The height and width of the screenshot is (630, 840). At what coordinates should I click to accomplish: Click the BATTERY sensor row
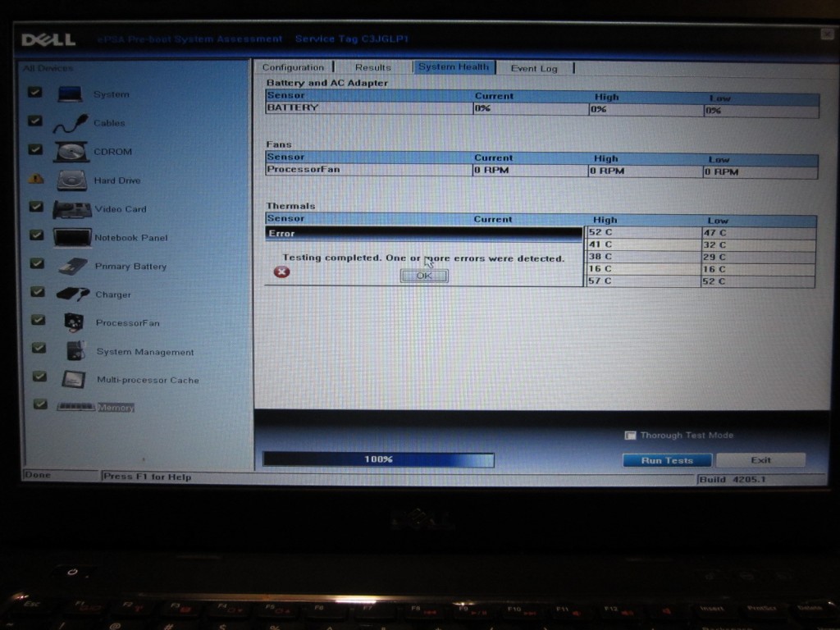pyautogui.click(x=542, y=109)
